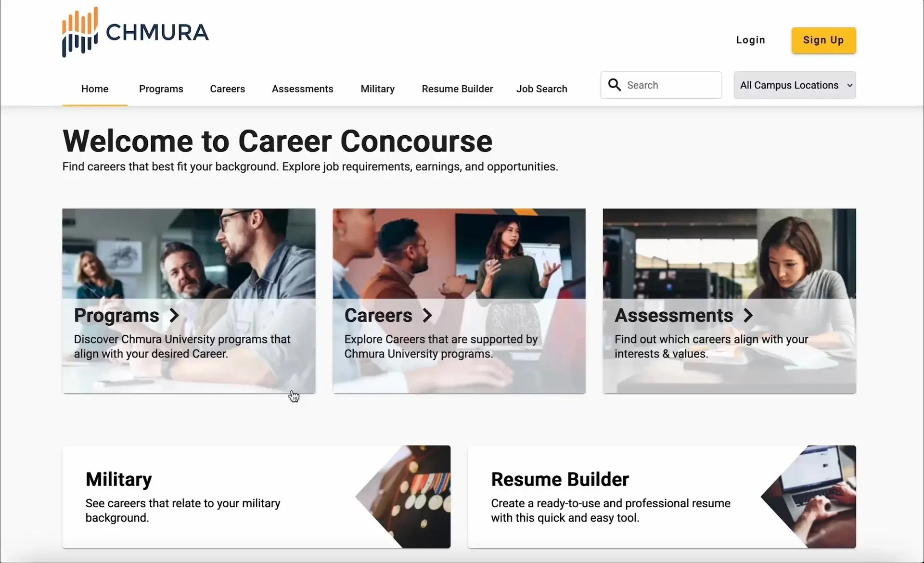
Task: Click the 'Welcome to Career Concourse' heading
Action: [x=278, y=141]
